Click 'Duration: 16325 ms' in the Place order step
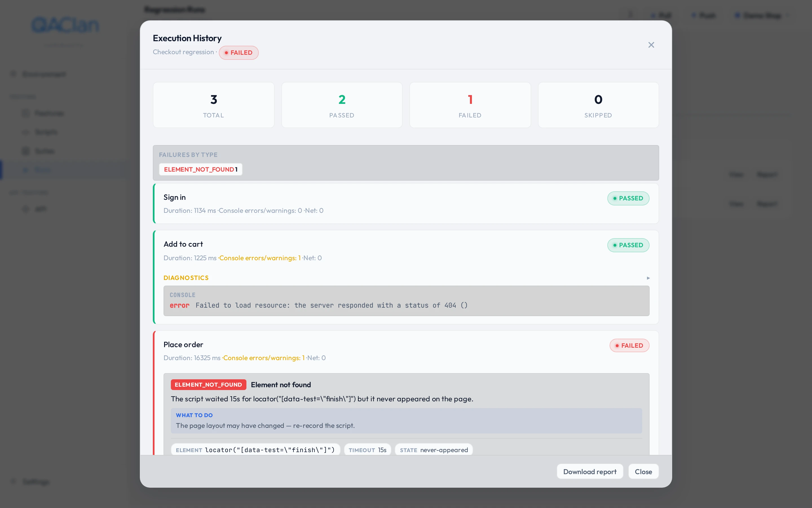 pos(192,358)
